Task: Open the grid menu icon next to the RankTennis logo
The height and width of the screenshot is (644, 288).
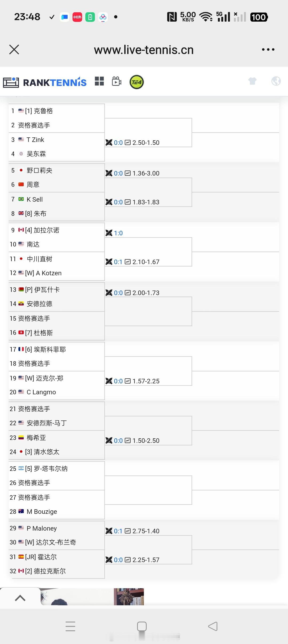Action: [99, 81]
